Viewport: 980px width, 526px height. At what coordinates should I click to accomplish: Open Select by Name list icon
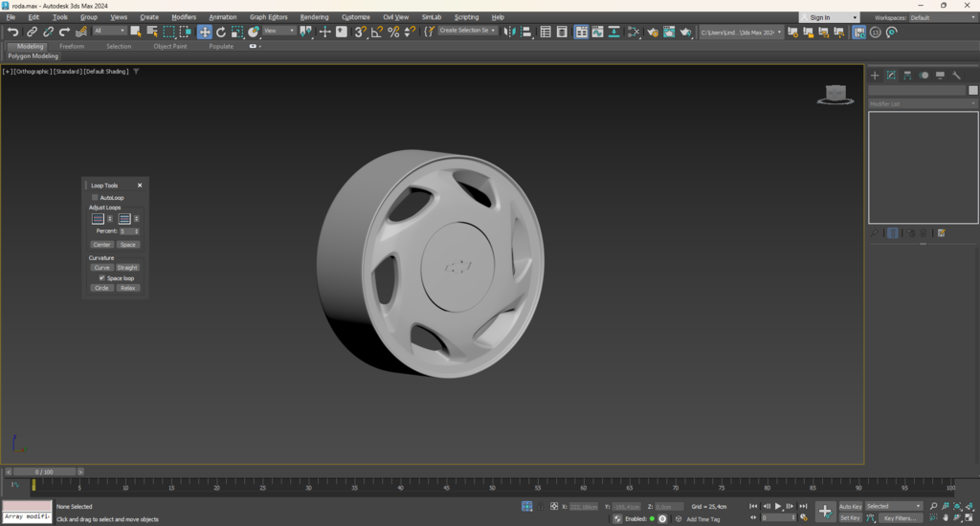pos(152,32)
